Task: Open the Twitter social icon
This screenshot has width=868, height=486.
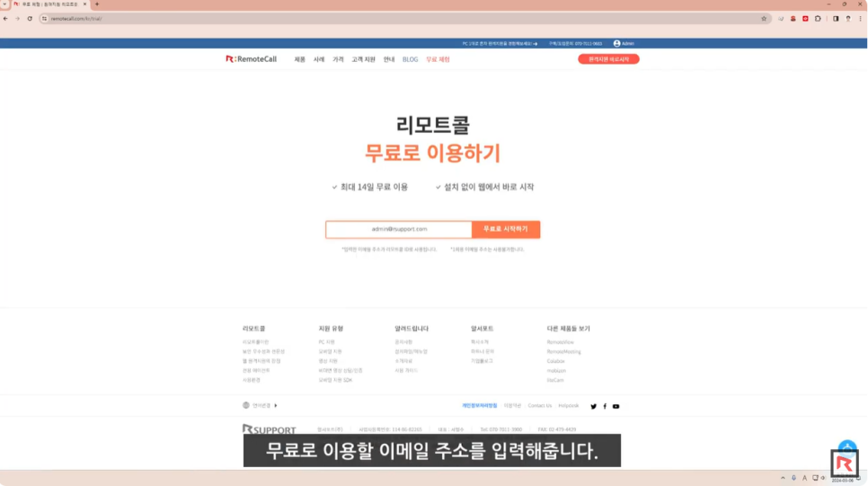Action: click(x=593, y=406)
